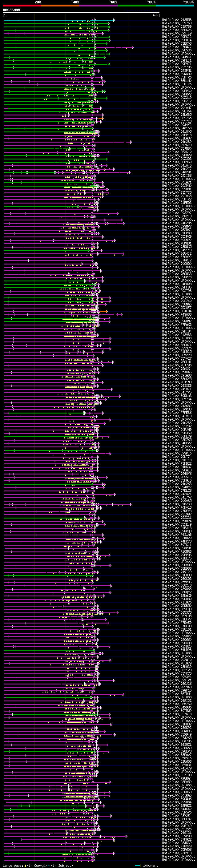The image size is (197, 868).
Task: Click the label UniRef100_Q9XIV1
Action: coord(177,680)
